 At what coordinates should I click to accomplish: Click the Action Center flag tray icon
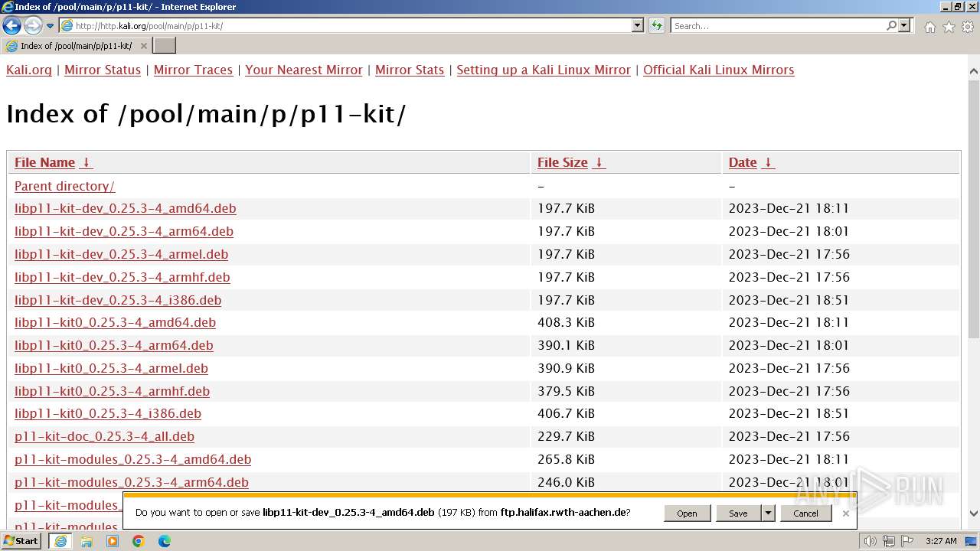908,541
